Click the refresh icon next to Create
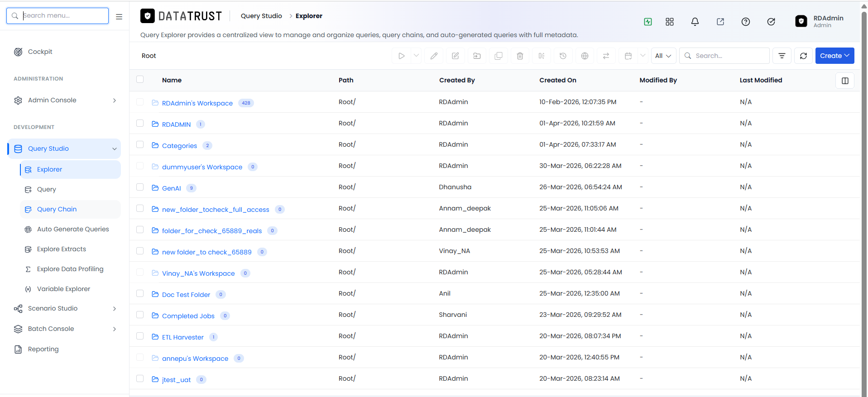This screenshot has height=397, width=868. click(803, 56)
